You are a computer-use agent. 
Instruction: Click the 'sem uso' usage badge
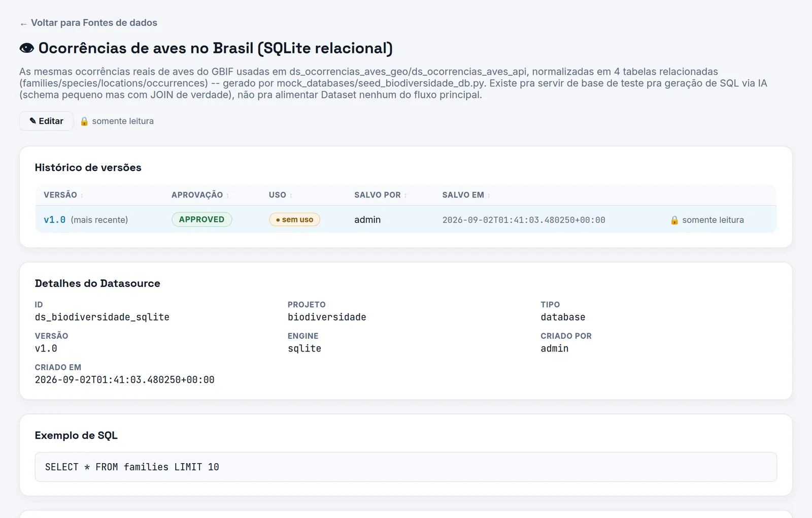tap(294, 219)
